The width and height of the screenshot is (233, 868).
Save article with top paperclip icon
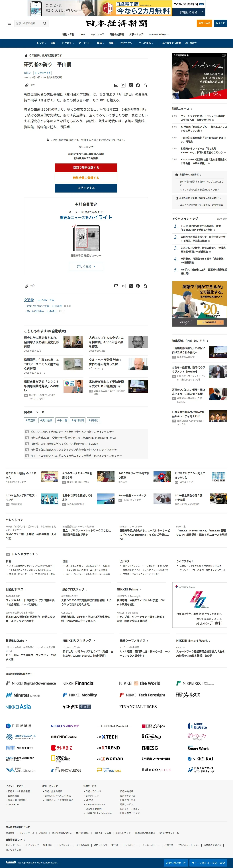(27, 85)
